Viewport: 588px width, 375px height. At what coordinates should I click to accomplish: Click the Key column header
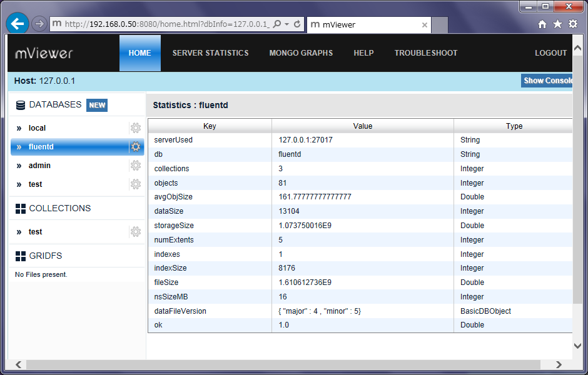point(210,126)
